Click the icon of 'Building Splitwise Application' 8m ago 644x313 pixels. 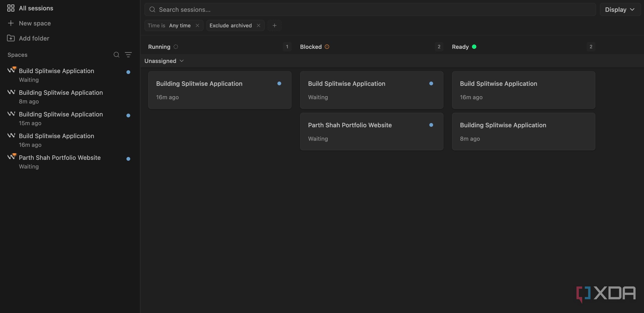tap(11, 92)
